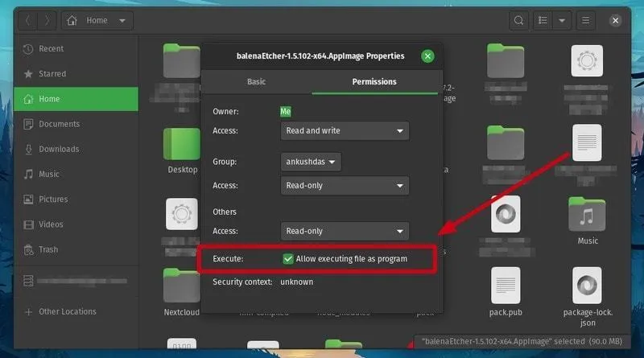This screenshot has height=358, width=644.
Task: Open the view options dropdown arrow in the header
Action: click(x=562, y=20)
